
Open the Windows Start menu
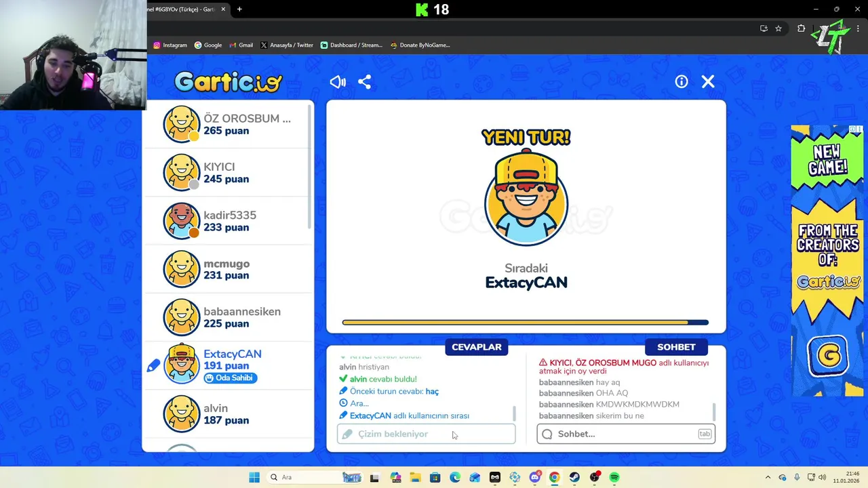pyautogui.click(x=254, y=477)
